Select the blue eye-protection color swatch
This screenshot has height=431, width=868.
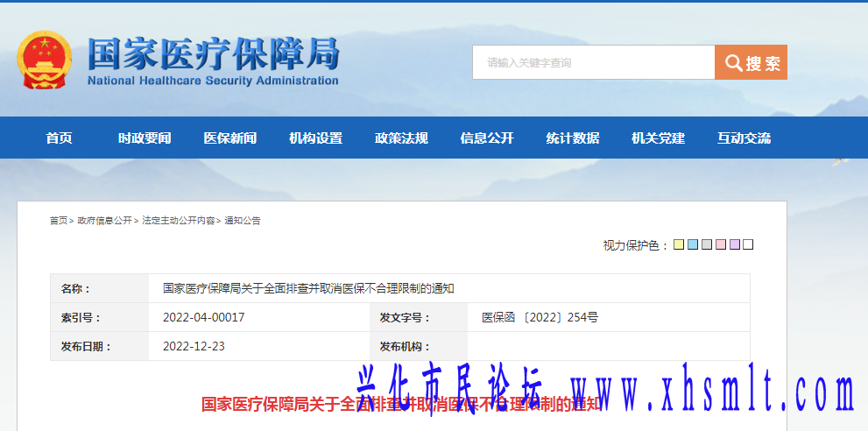pos(693,244)
